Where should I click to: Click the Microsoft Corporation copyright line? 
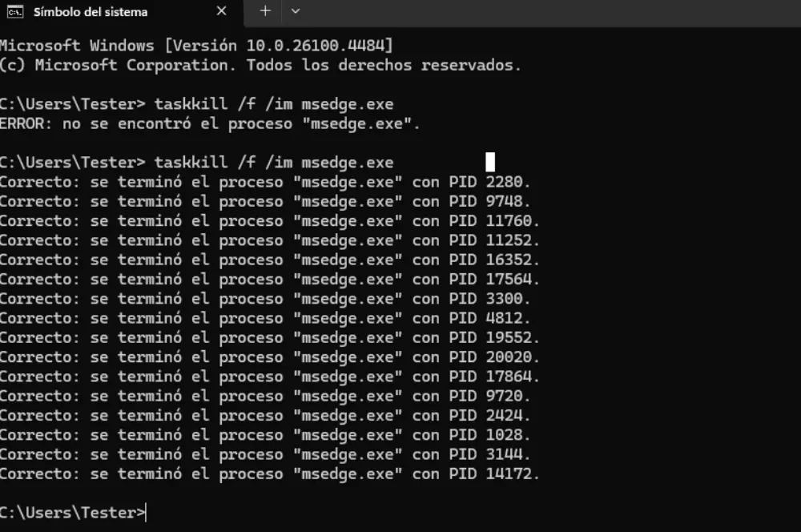[x=260, y=65]
